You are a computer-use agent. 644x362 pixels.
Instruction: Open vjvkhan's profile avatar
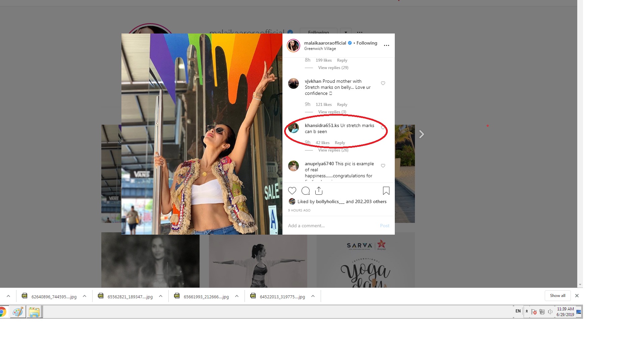pos(293,83)
